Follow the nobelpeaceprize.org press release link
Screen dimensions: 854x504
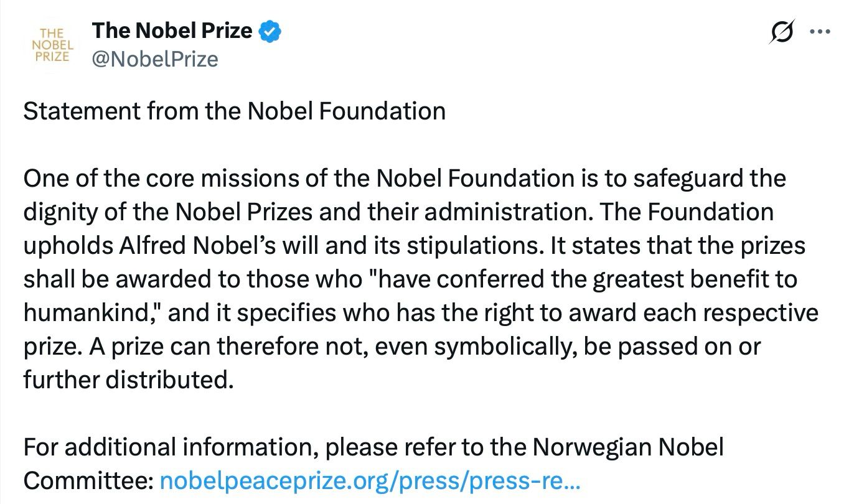click(370, 480)
